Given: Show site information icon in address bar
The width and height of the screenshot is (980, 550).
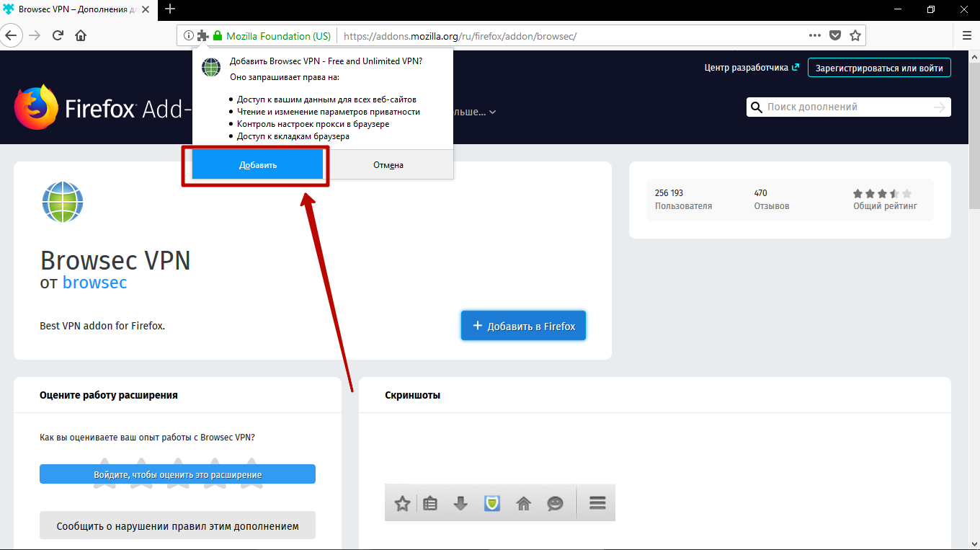Looking at the screenshot, I should point(189,35).
